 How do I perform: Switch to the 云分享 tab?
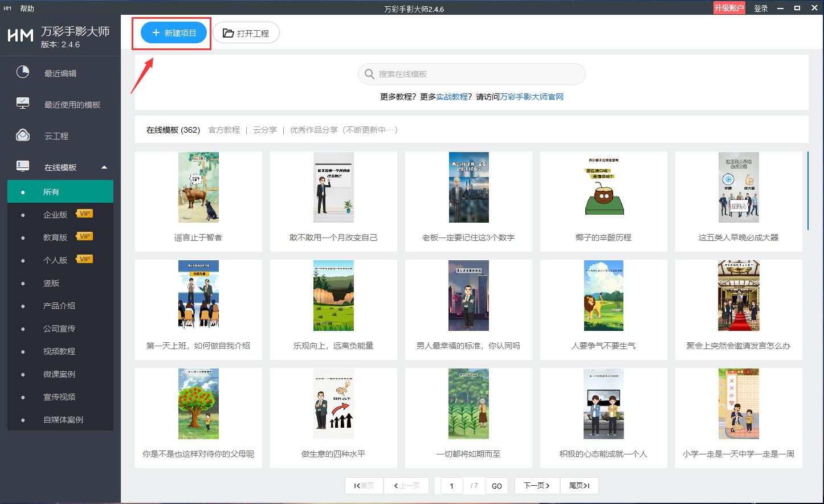[265, 130]
